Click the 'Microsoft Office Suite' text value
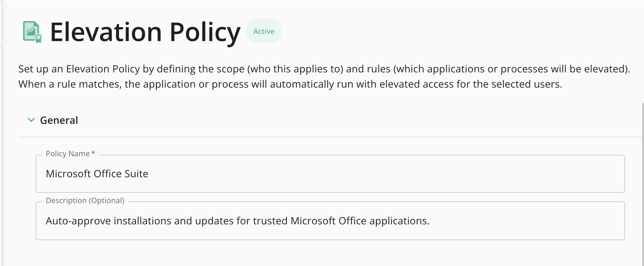Viewport: 644px width, 266px height. point(97,174)
